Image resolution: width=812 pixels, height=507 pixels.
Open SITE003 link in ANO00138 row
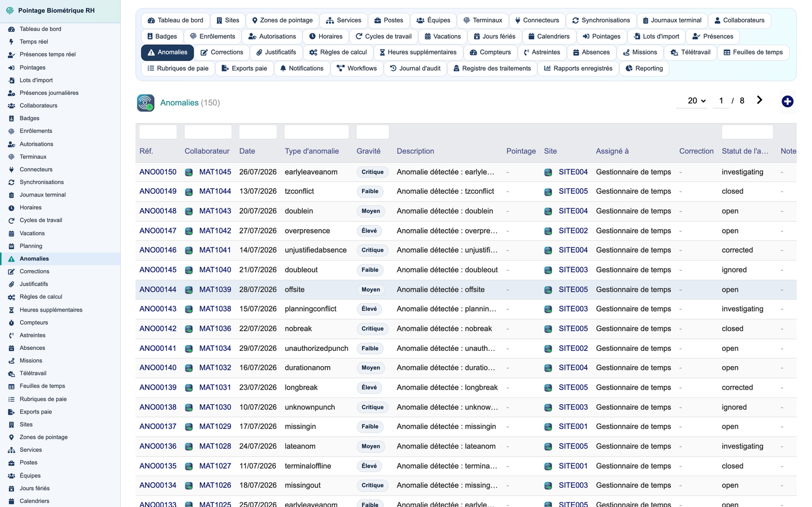pos(573,407)
